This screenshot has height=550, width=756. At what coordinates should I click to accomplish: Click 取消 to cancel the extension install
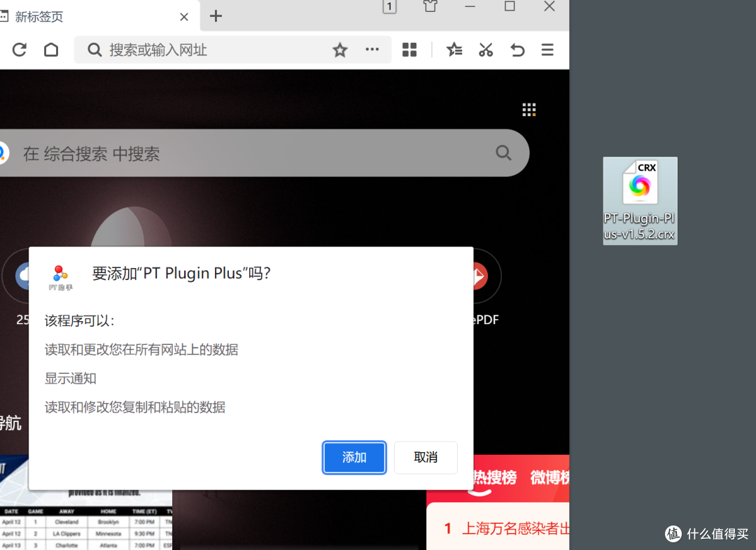click(x=426, y=457)
